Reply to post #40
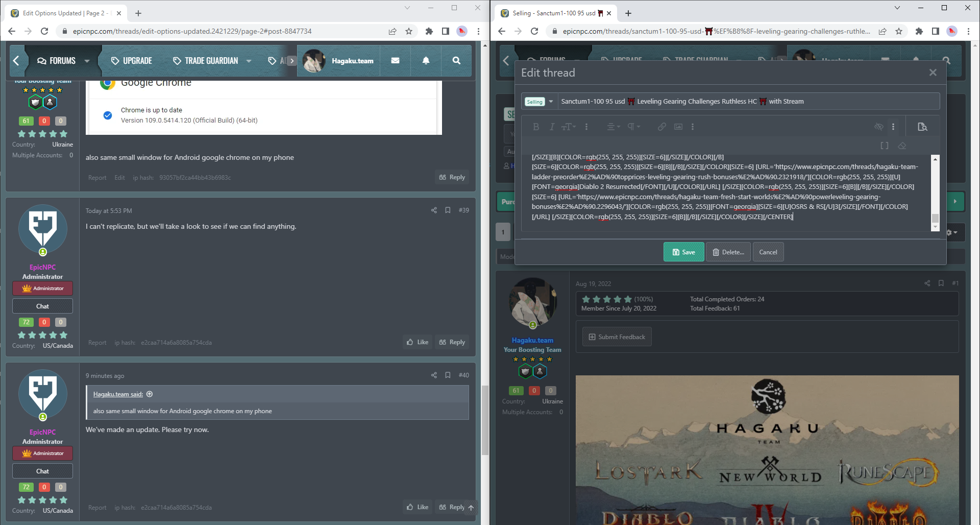Screen dimensions: 980x525 pos(452,507)
